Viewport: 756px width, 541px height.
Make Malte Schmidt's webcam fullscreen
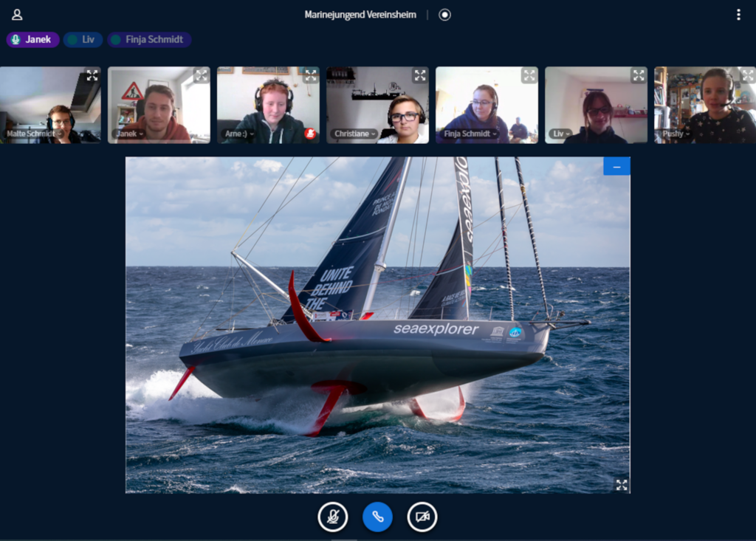click(x=92, y=75)
